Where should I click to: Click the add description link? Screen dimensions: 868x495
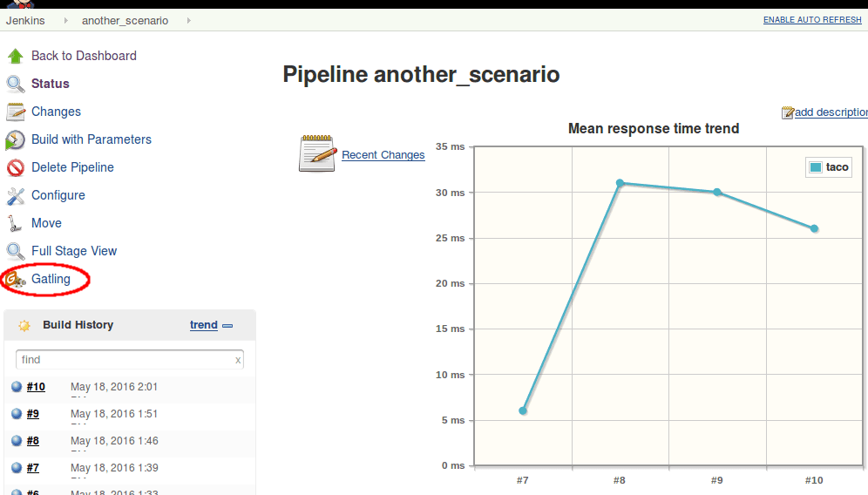click(830, 112)
